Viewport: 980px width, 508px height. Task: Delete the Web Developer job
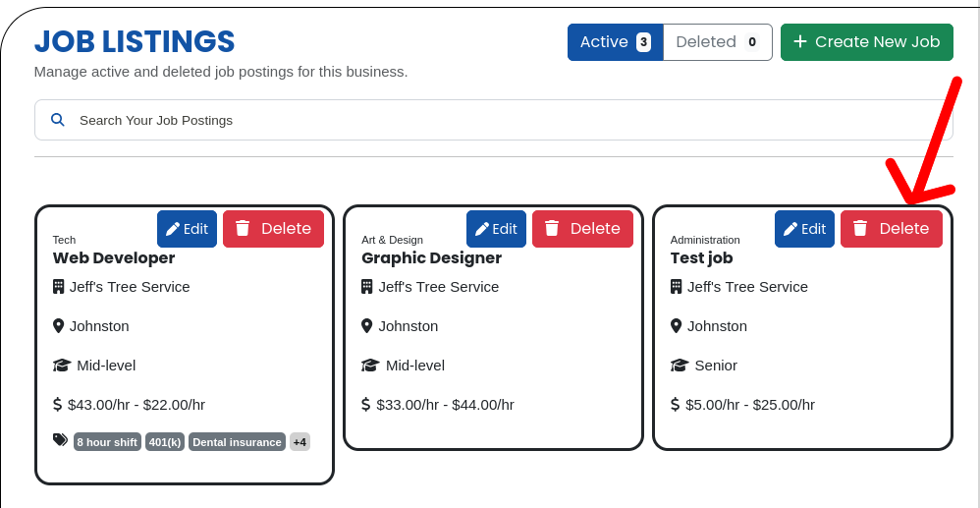[x=273, y=229]
